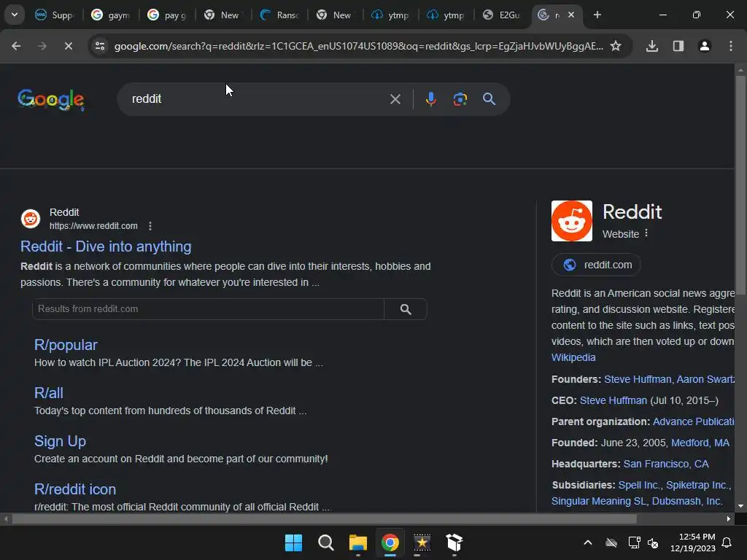The height and width of the screenshot is (560, 747).
Task: Open the cloud sync tray icon
Action: click(x=611, y=542)
